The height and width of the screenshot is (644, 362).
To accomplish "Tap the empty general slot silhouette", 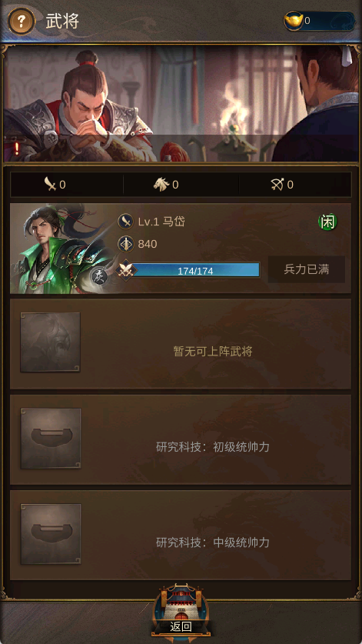I will click(51, 342).
